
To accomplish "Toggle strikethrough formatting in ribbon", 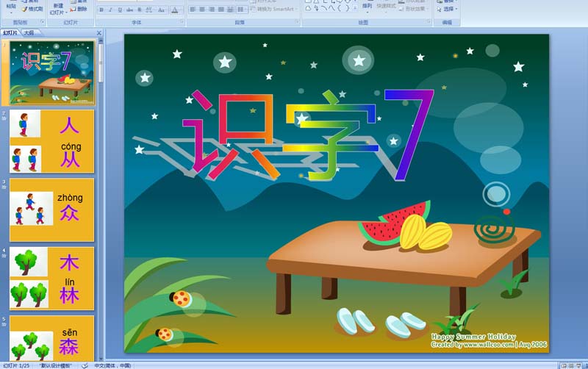I will click(130, 10).
